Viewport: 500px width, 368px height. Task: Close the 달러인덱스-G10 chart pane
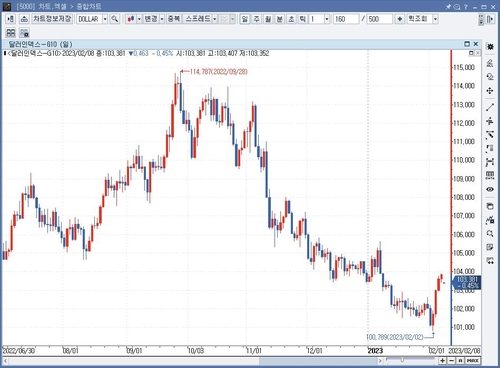(x=476, y=44)
